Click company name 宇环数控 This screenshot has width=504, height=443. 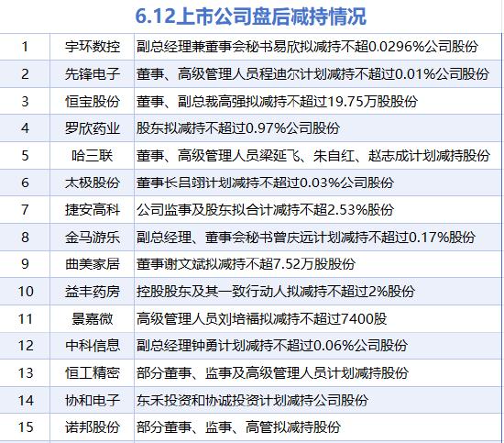coord(93,47)
